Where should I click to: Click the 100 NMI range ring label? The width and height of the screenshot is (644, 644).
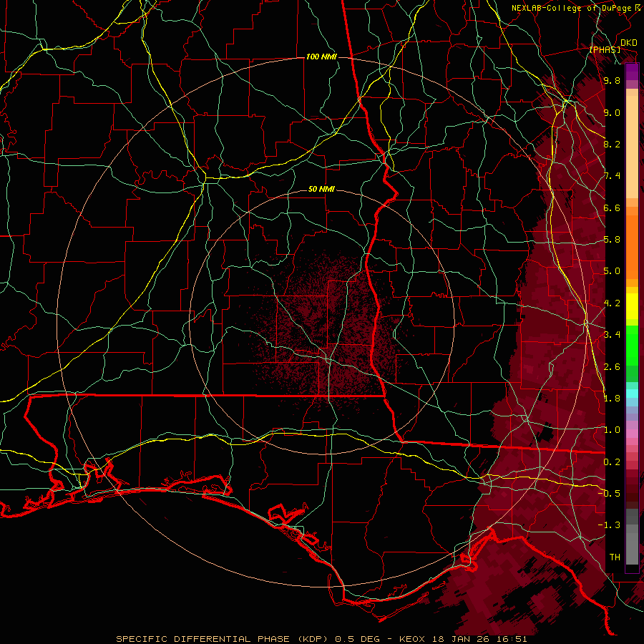tap(321, 57)
